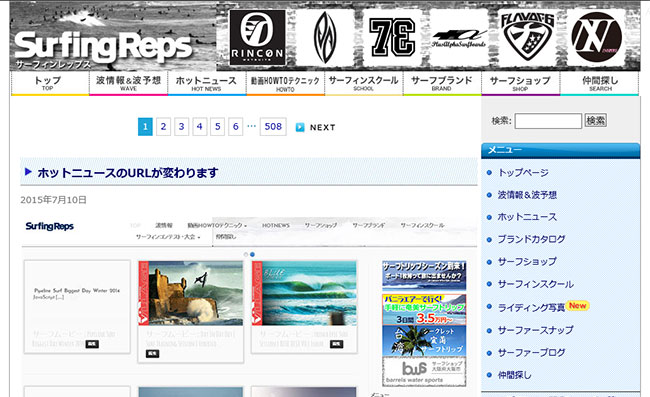Screen dimensions: 650x397
Task: Go to page 3 of pagination
Action: 182,127
